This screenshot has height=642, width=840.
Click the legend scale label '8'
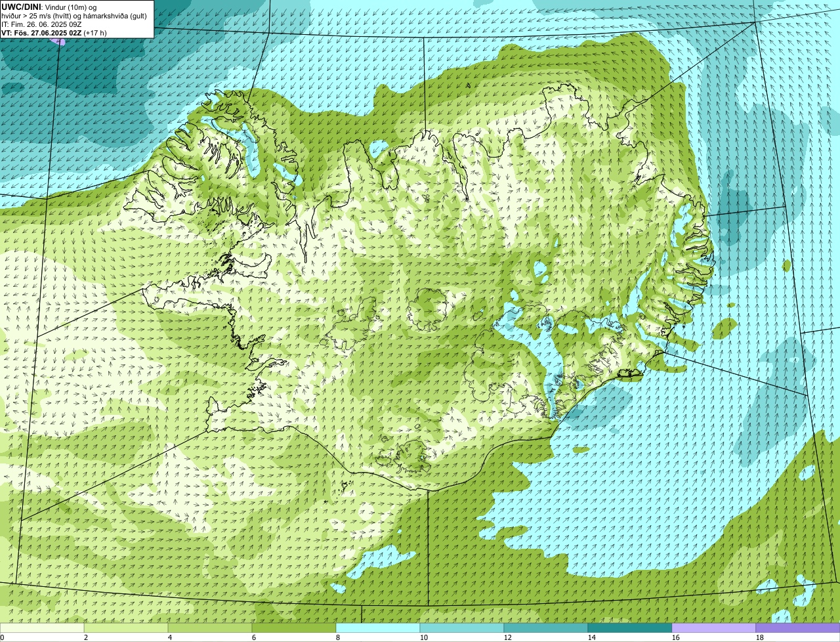pos(338,637)
